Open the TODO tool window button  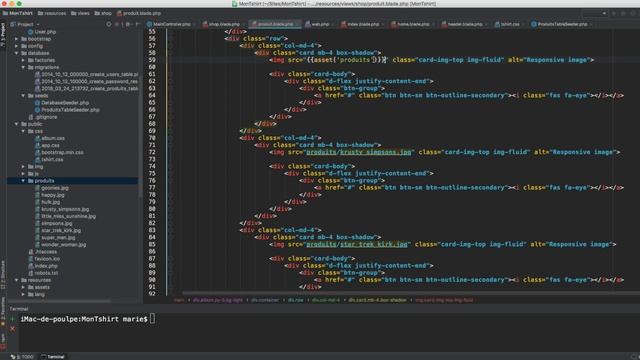coord(22,357)
